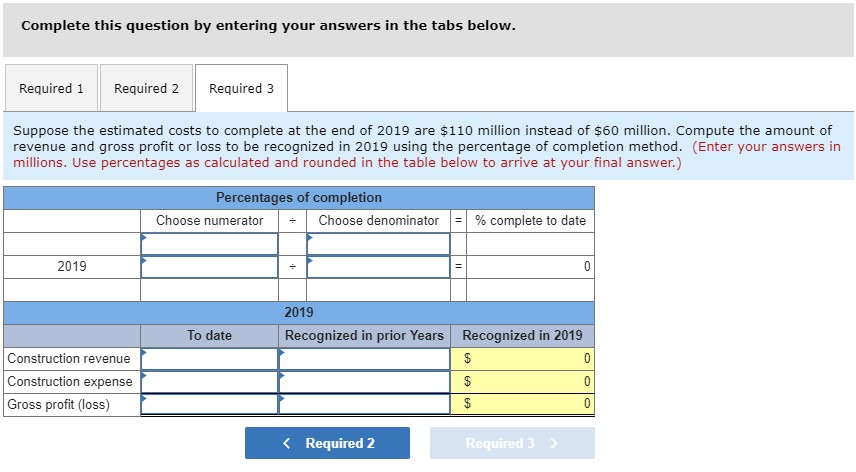The height and width of the screenshot is (472, 856).
Task: Click the 2019 row denominator field
Action: point(378,267)
